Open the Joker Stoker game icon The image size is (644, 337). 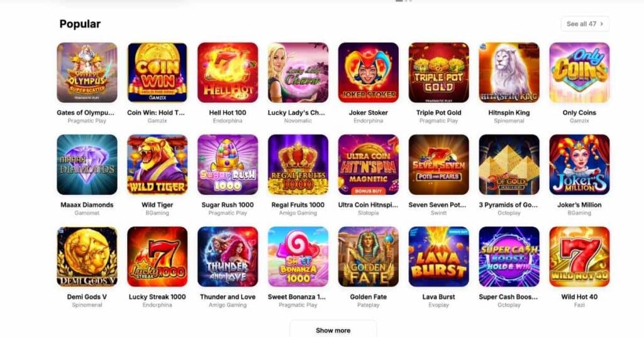coord(369,73)
